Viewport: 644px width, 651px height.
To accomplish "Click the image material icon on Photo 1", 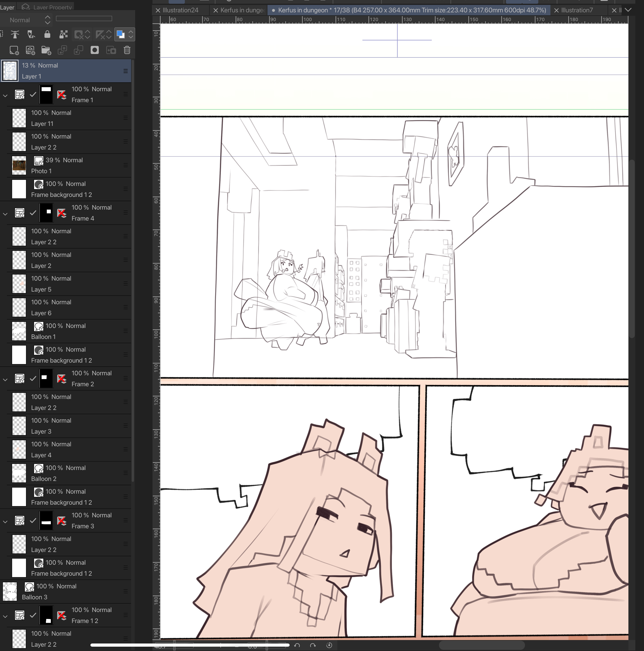I will (39, 161).
